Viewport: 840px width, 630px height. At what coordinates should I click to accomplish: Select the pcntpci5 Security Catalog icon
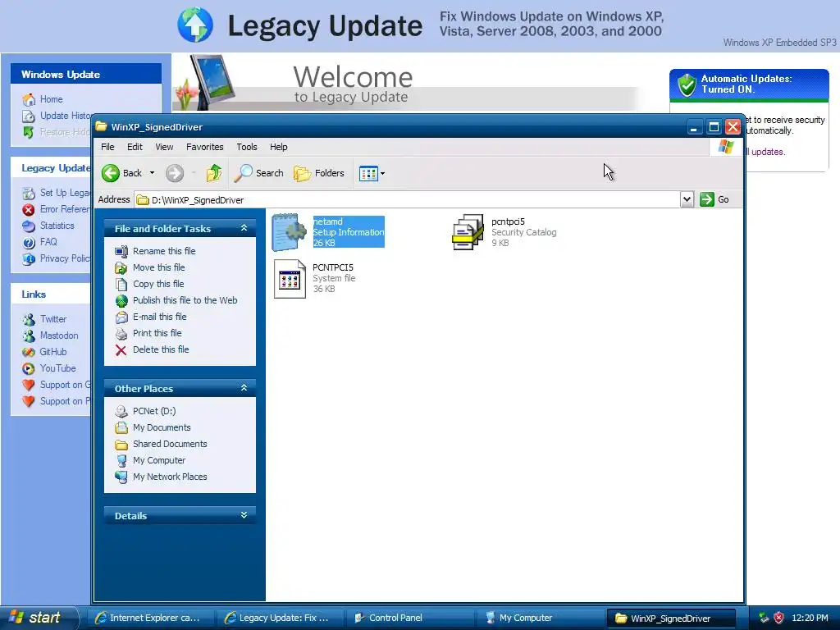[468, 232]
